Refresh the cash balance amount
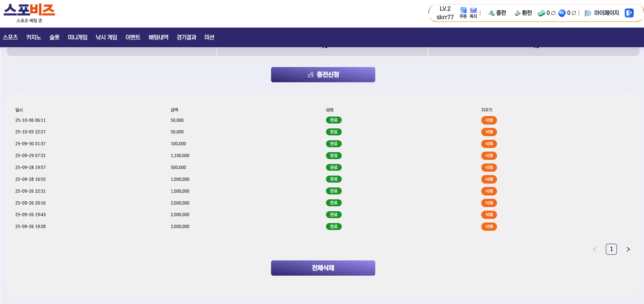644x304 pixels. (x=553, y=13)
